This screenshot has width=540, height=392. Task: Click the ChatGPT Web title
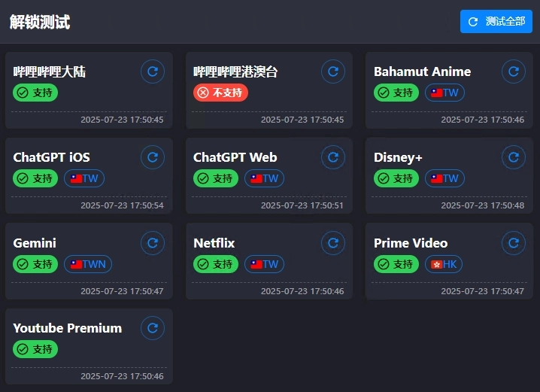tap(235, 157)
